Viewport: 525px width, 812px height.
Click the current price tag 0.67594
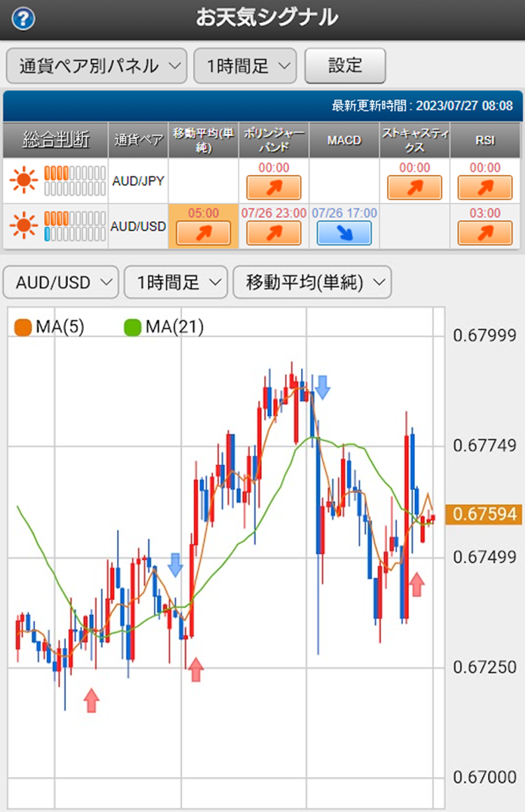coord(484,514)
